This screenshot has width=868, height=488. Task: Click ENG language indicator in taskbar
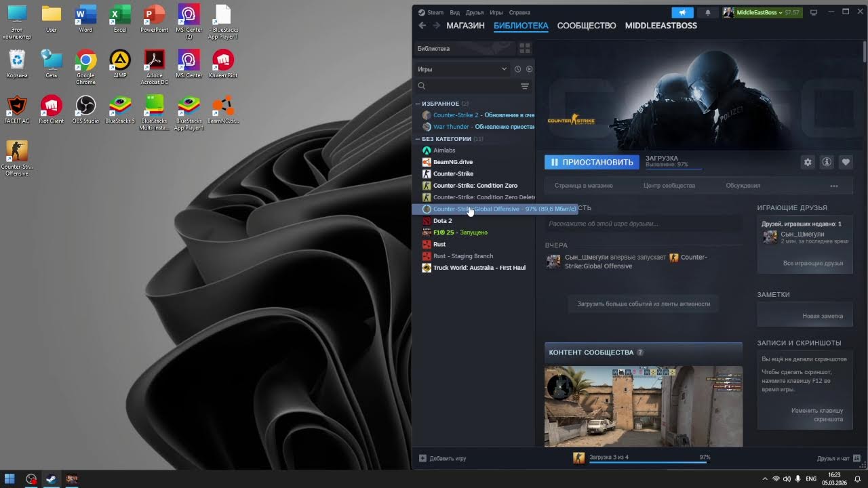click(x=810, y=479)
